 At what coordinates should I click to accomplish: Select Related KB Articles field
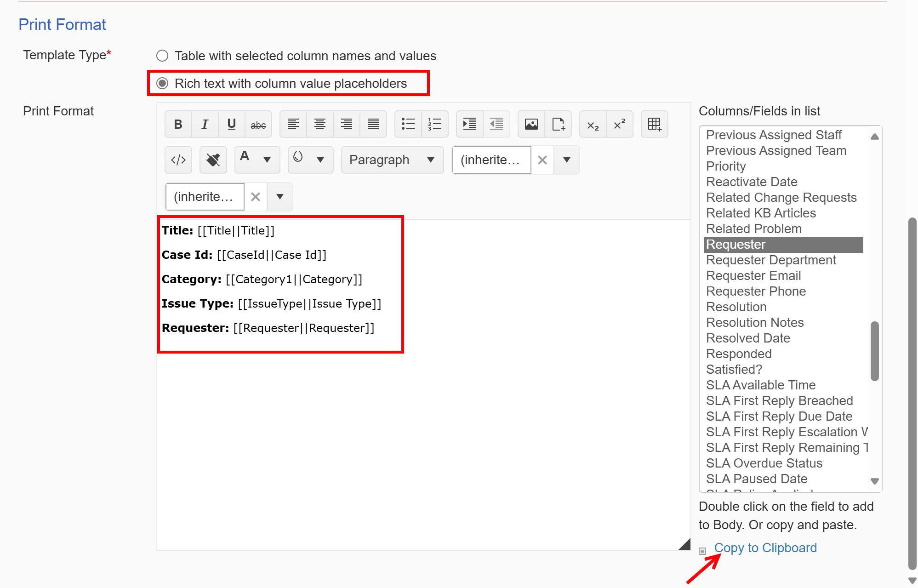(784, 213)
